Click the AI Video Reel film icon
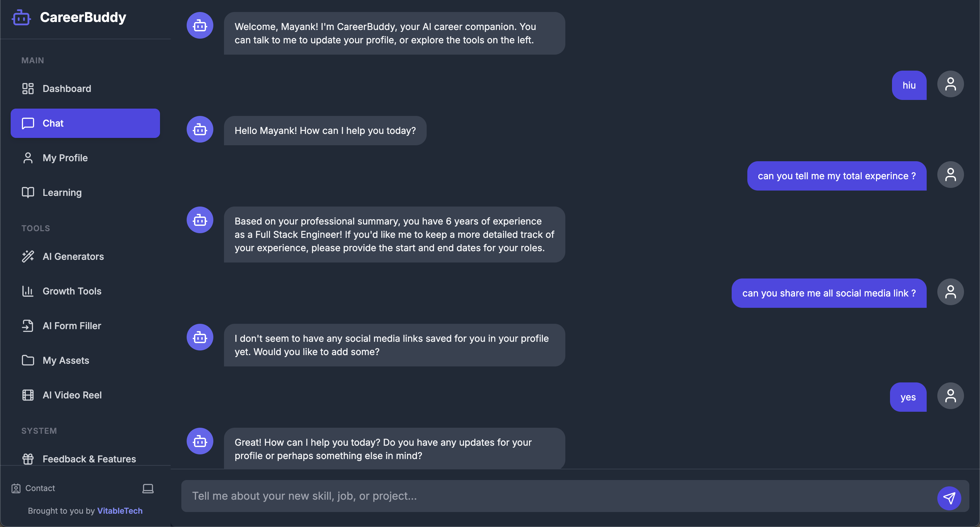 [28, 395]
